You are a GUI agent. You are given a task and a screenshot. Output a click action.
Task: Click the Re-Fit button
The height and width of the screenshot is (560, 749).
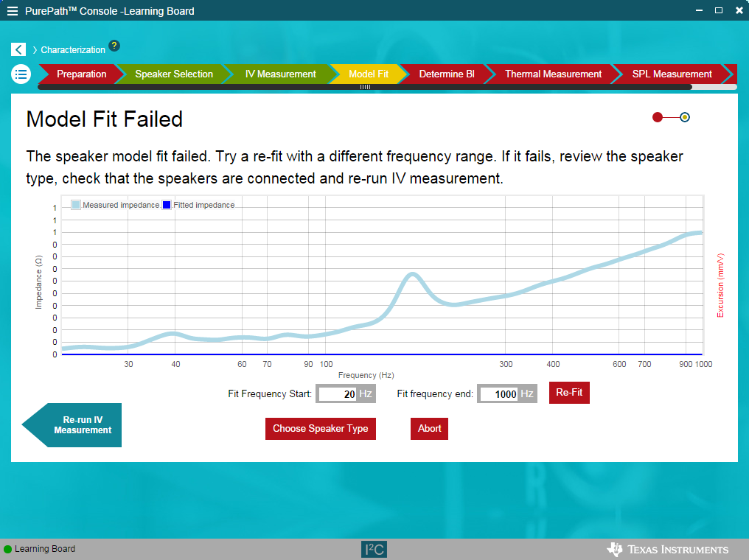pyautogui.click(x=569, y=393)
